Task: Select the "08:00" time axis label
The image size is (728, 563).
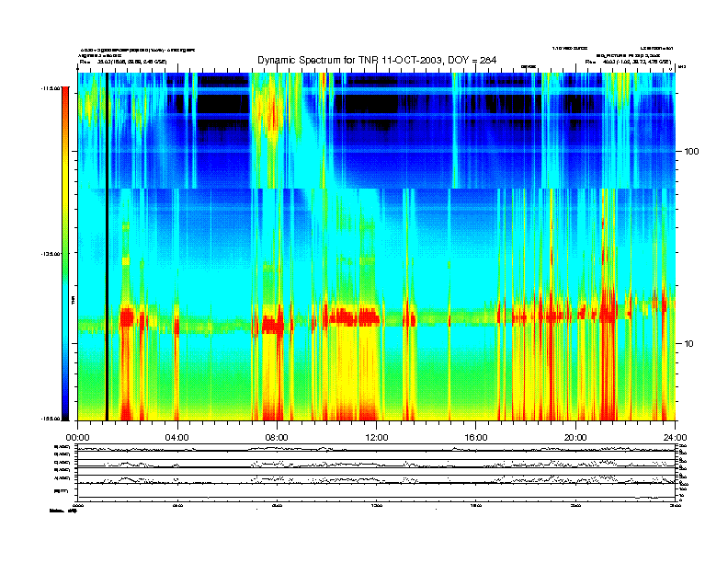Action: pyautogui.click(x=277, y=438)
